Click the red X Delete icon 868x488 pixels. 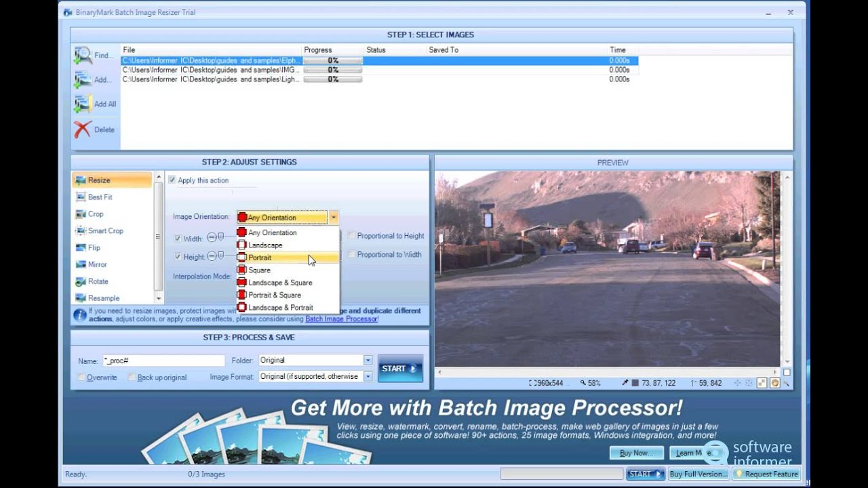coord(83,129)
